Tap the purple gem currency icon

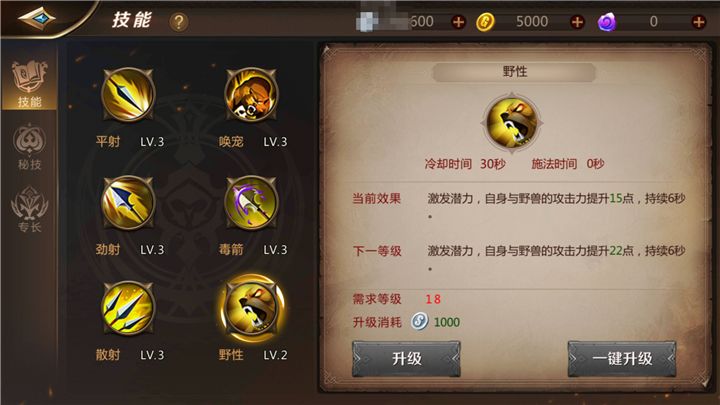(x=607, y=22)
